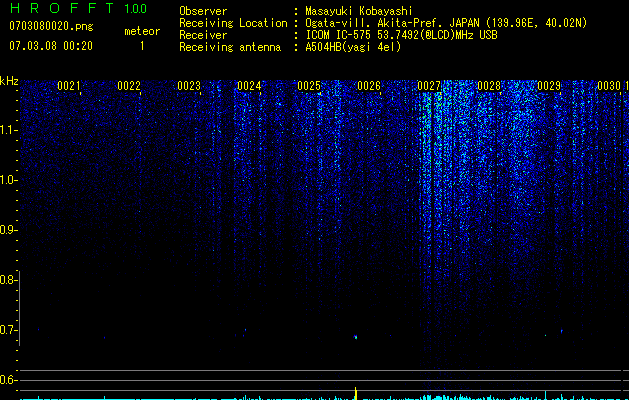Click the Observer label
Viewport: 629px width, 400px height.
203,11
